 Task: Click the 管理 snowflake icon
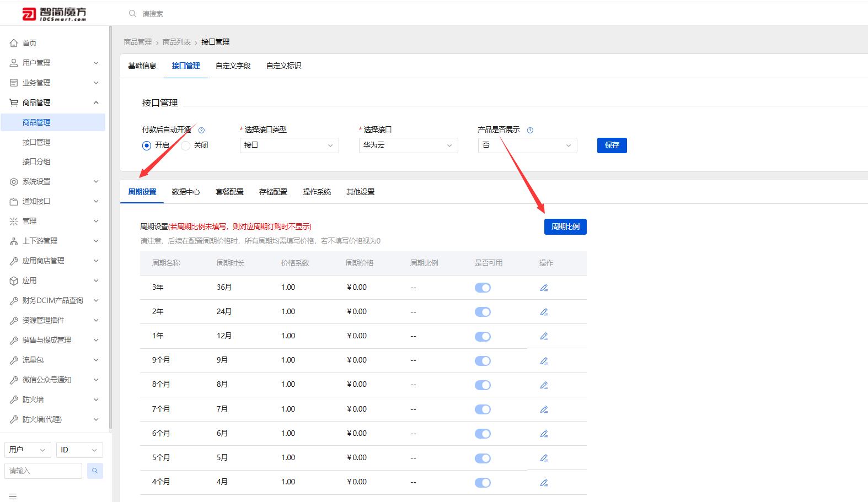pyautogui.click(x=14, y=222)
